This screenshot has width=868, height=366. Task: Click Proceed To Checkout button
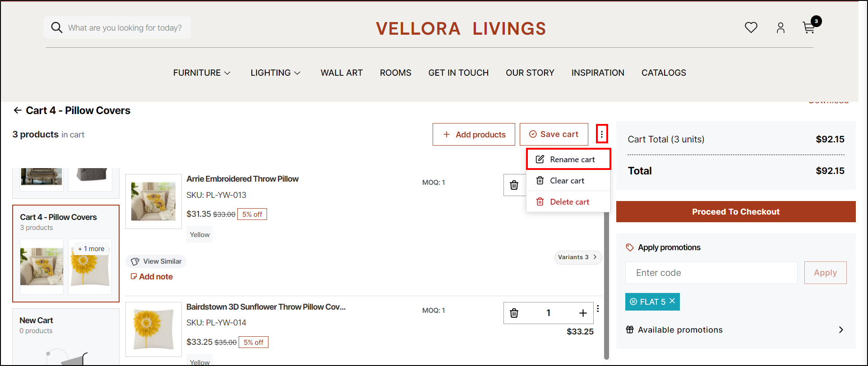pos(735,212)
